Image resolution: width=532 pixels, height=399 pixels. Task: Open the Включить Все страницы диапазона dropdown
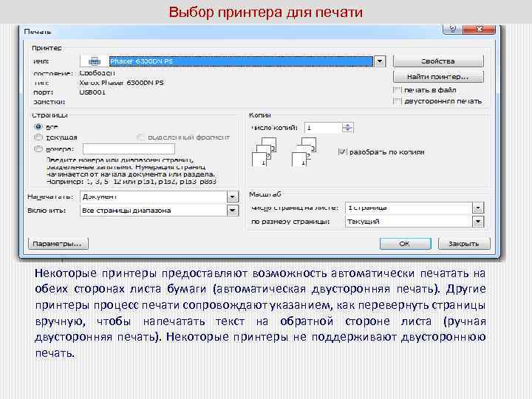pos(233,211)
